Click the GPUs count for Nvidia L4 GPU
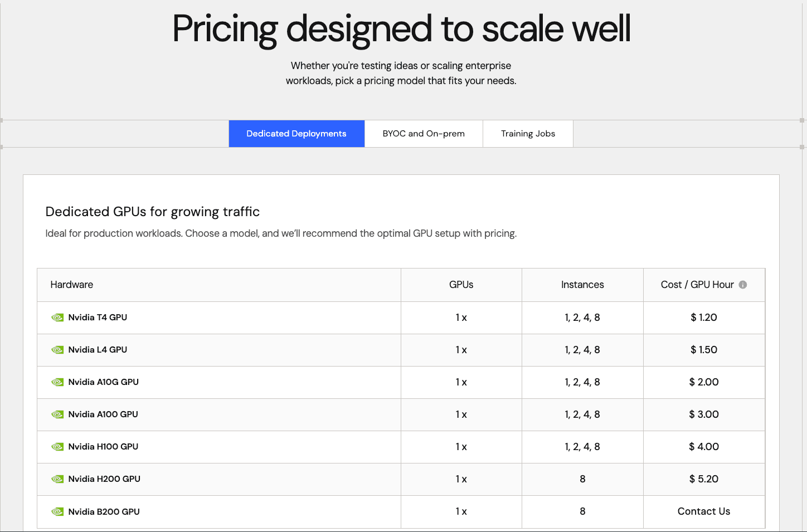This screenshot has width=807, height=532. [461, 350]
